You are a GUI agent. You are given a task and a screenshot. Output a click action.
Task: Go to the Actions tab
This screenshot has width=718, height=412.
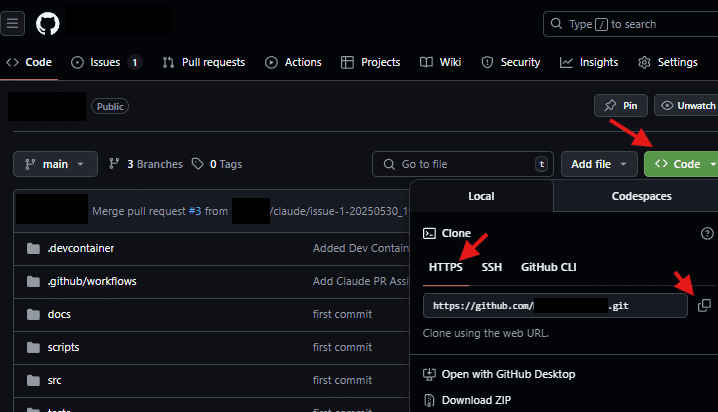click(x=293, y=62)
